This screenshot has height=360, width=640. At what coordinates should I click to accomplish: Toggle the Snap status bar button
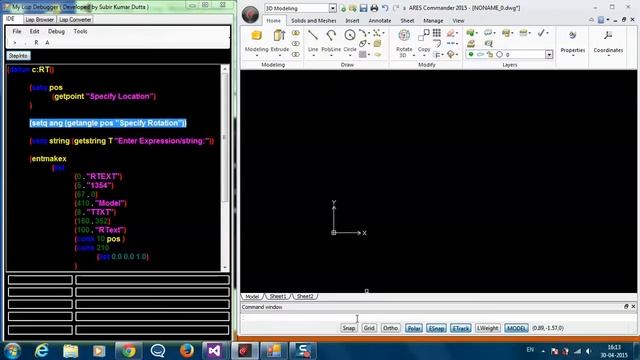(x=349, y=328)
